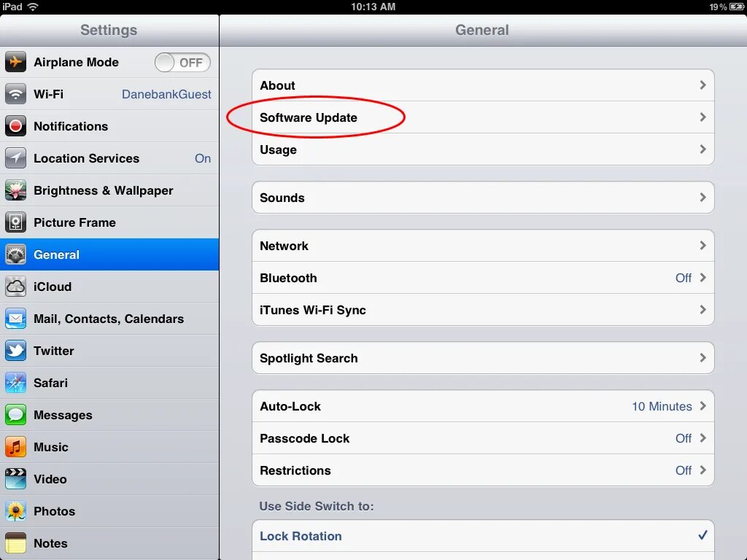Tap the Usage label
747x560 pixels.
click(x=278, y=150)
